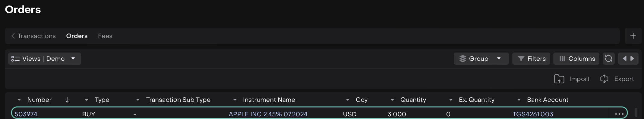
Task: Open the Views Demo dropdown
Action: (x=45, y=59)
